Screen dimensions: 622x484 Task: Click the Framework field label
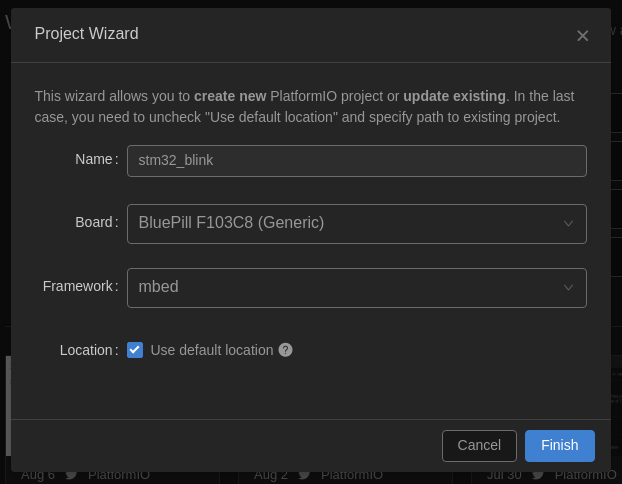(78, 286)
